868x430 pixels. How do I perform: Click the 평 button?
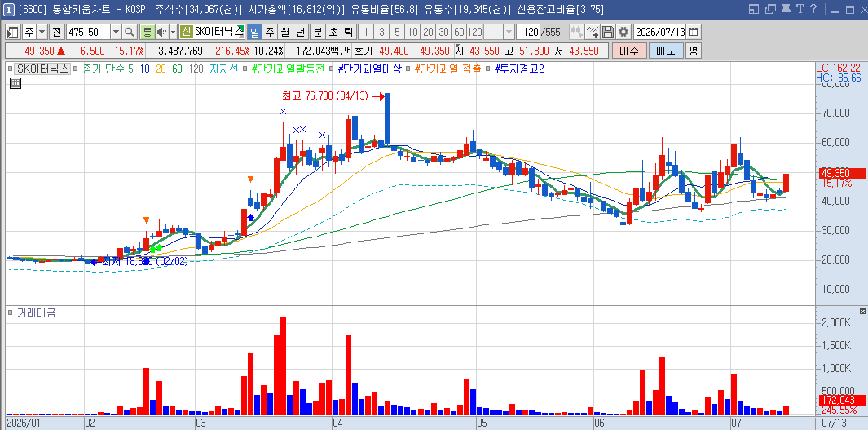pyautogui.click(x=693, y=51)
